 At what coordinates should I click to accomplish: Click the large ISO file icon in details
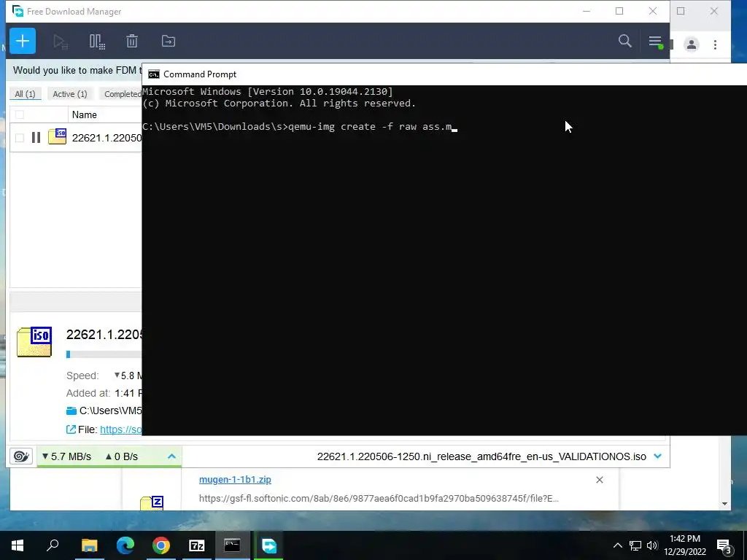coord(34,341)
